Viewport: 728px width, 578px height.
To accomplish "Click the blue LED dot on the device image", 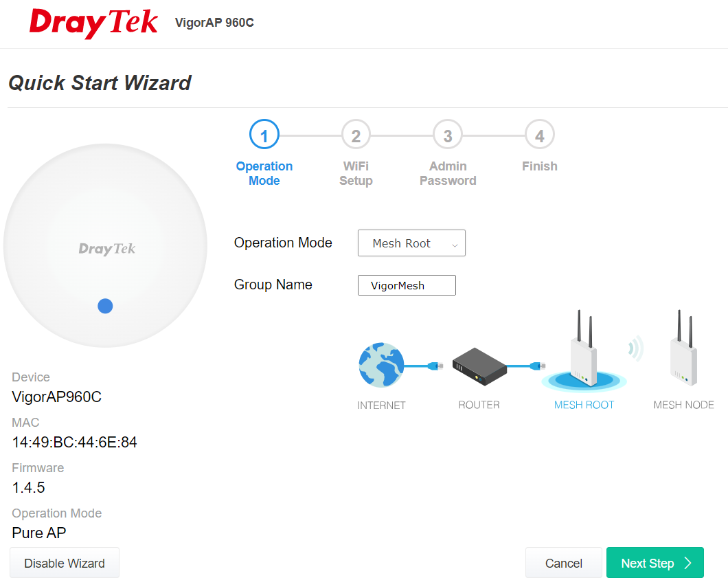I will pos(105,306).
